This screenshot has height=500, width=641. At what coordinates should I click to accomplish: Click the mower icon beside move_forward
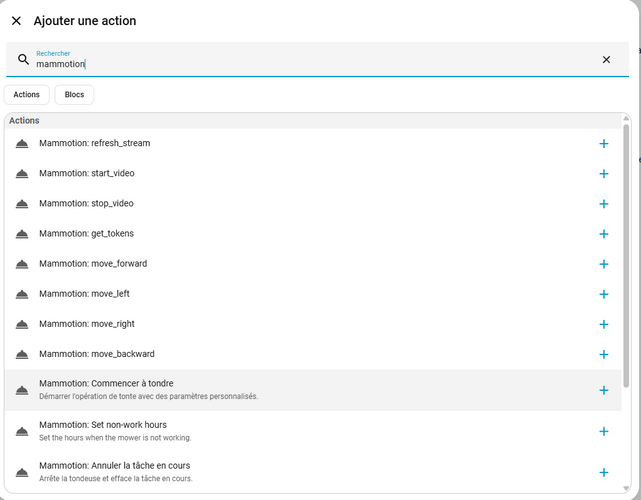tap(22, 264)
